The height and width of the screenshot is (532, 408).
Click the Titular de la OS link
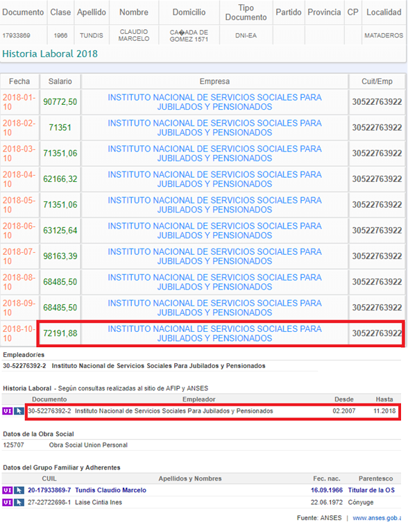(x=371, y=490)
